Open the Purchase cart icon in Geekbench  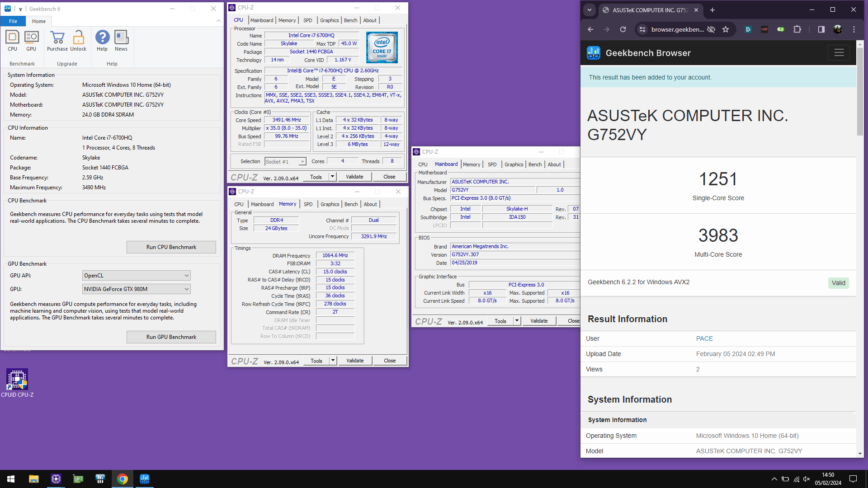coord(57,41)
